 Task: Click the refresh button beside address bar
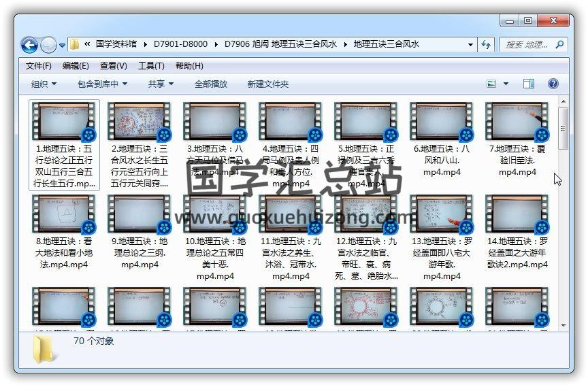[486, 45]
